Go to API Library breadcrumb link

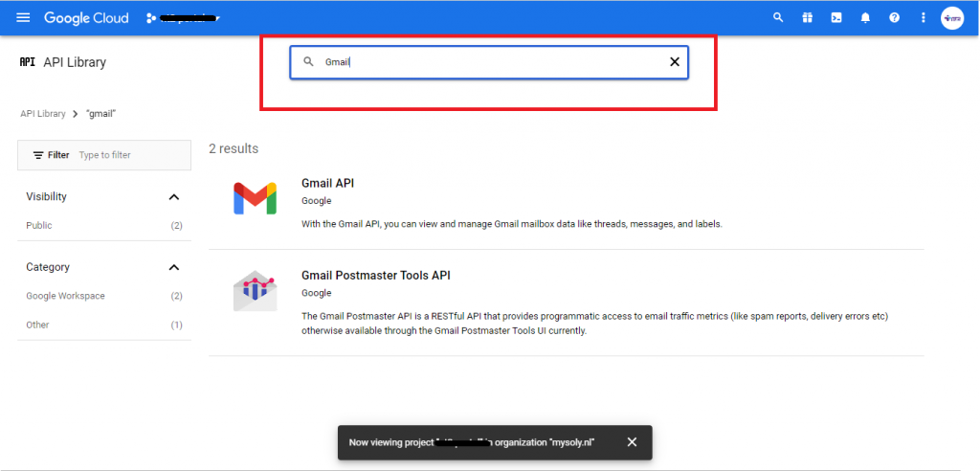point(42,114)
